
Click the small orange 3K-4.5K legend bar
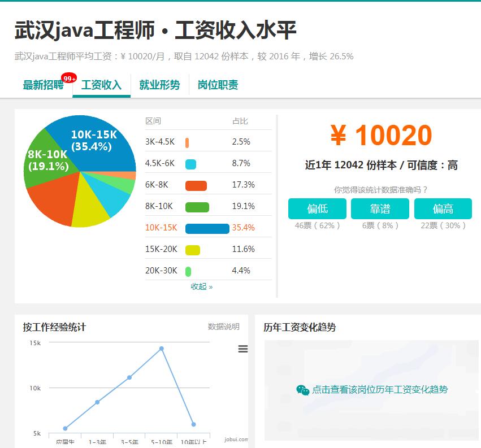pyautogui.click(x=188, y=141)
